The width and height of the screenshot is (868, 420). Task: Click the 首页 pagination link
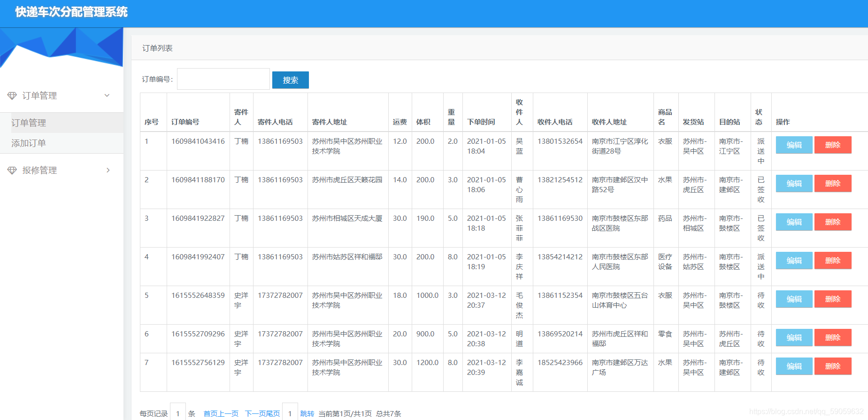[210, 414]
